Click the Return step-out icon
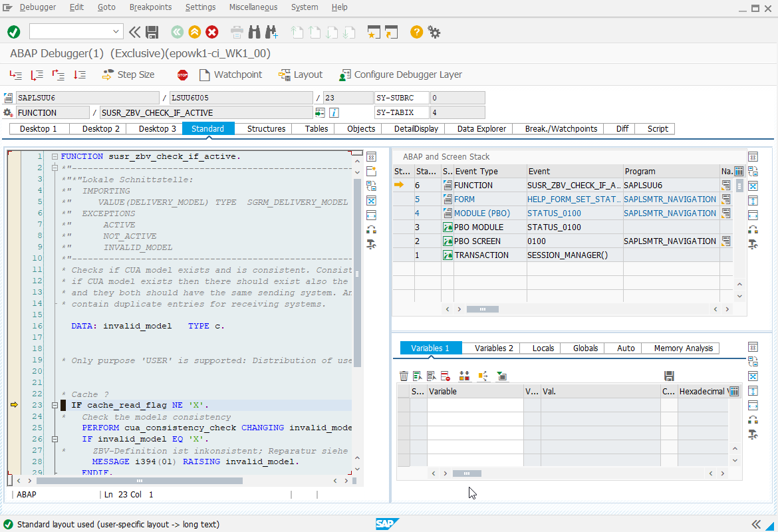The height and width of the screenshot is (532, 778). 58,75
